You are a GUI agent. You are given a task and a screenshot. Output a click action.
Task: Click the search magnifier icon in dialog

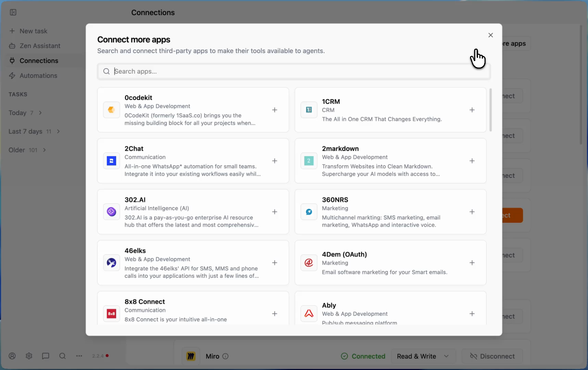coord(107,71)
